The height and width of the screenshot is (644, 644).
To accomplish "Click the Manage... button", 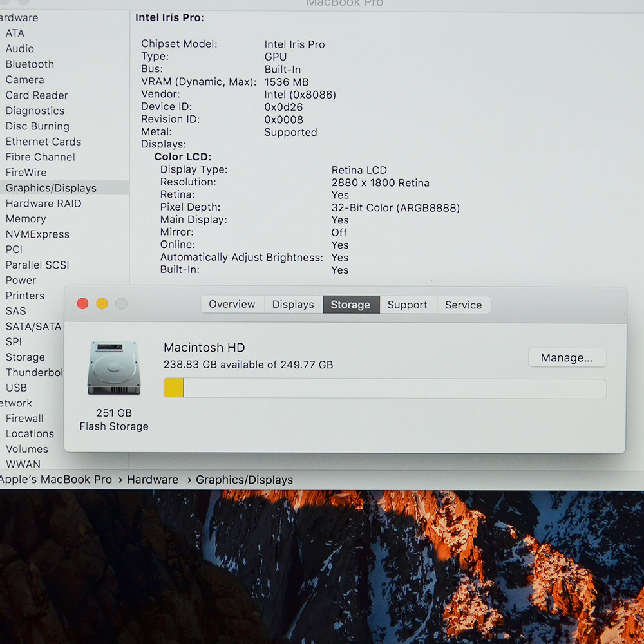I will pos(567,357).
